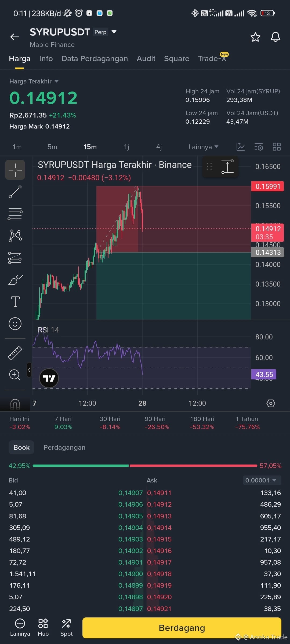Open Lainnya more menu at bottom
The height and width of the screenshot is (644, 290).
point(20,628)
